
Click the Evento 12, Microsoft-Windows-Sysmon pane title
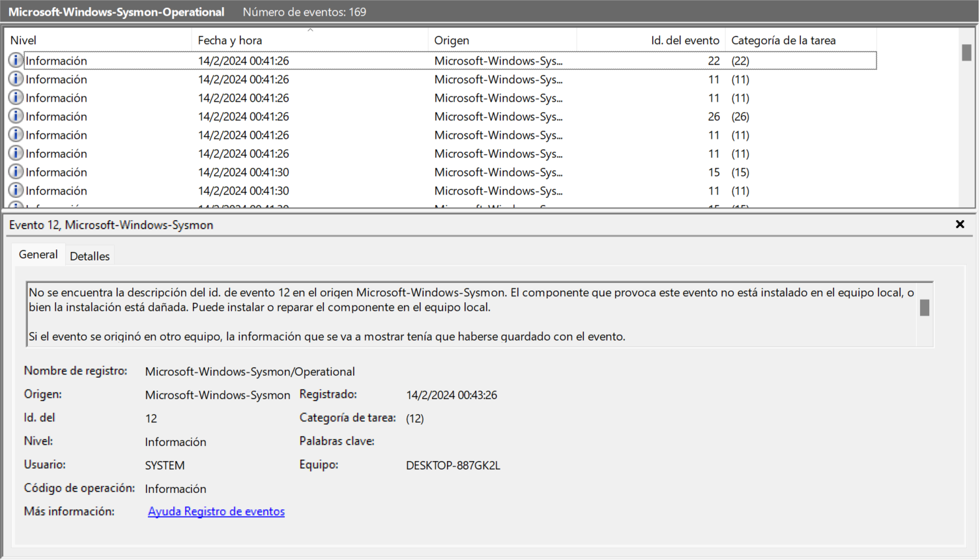point(111,225)
